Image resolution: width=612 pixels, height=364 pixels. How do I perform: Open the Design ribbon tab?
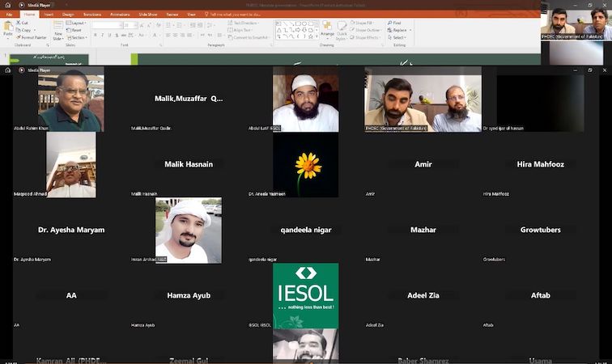coord(68,14)
